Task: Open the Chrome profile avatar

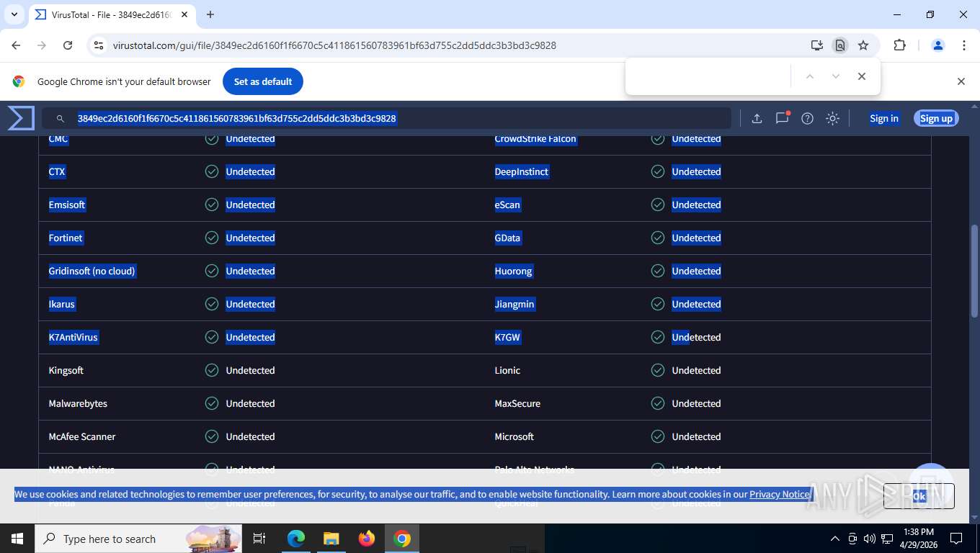Action: coord(937,45)
